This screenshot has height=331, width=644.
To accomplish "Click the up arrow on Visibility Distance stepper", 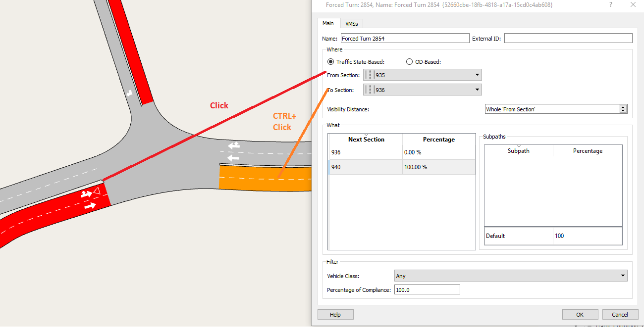I will [623, 106].
